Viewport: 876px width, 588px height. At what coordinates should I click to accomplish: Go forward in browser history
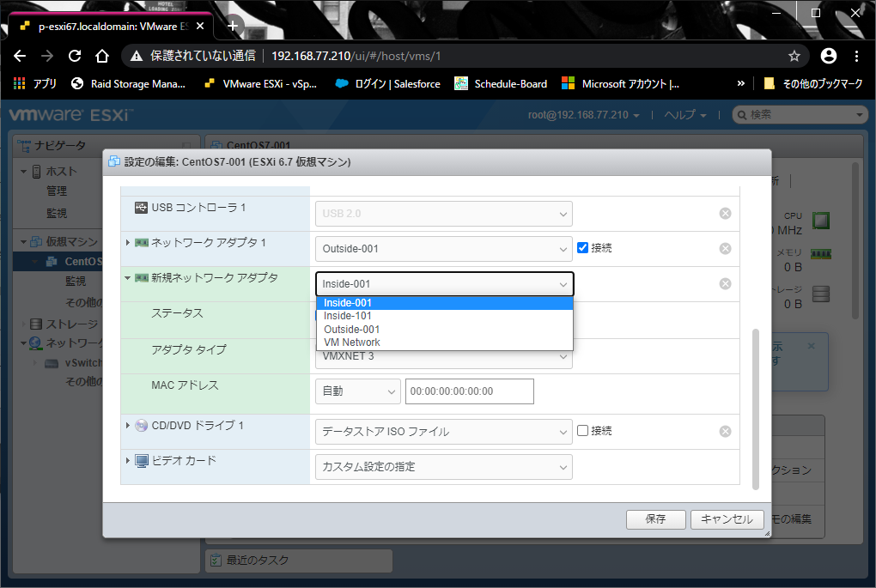click(47, 56)
